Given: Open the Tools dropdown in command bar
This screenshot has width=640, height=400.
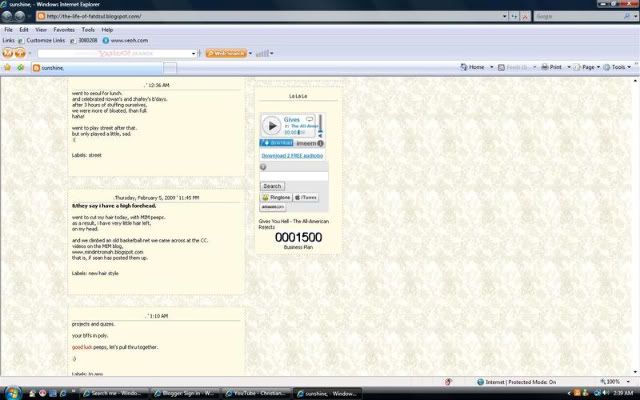Looking at the screenshot, I should (x=617, y=67).
